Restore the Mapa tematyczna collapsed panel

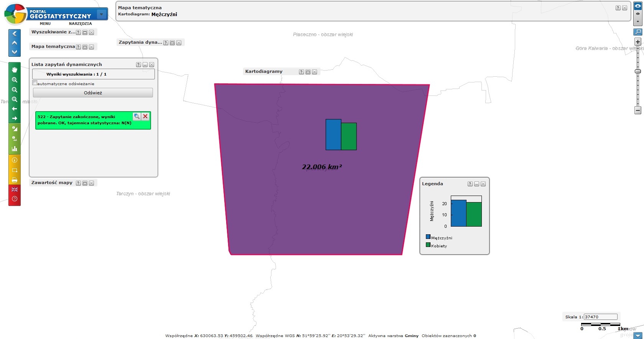pos(85,47)
